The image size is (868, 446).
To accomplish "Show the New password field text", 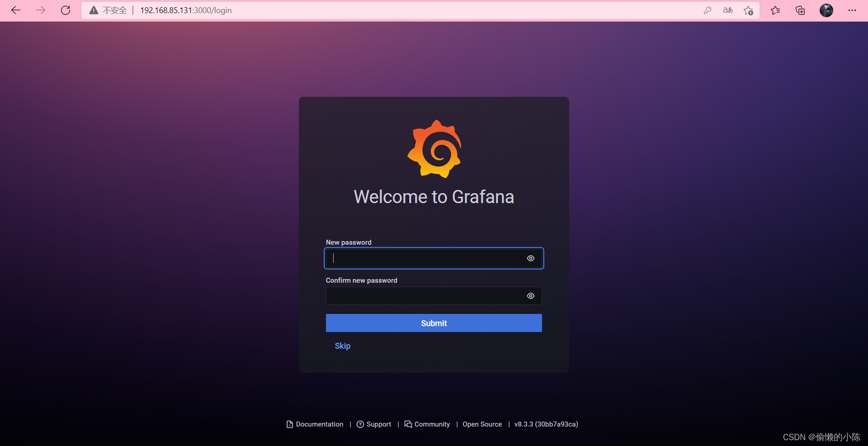I will pos(531,258).
